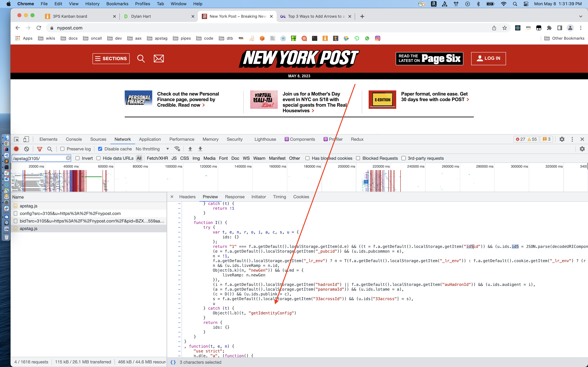
Task: Click the network filter text field
Action: [x=39, y=158]
